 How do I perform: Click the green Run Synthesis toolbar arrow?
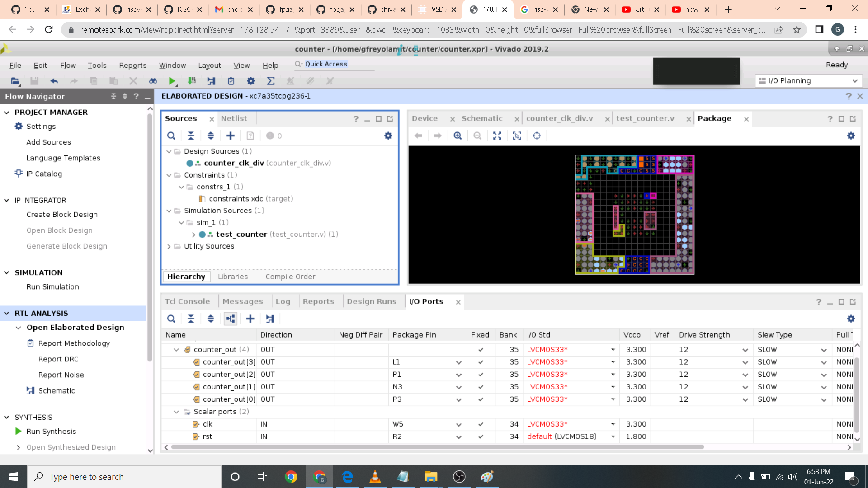coord(172,81)
